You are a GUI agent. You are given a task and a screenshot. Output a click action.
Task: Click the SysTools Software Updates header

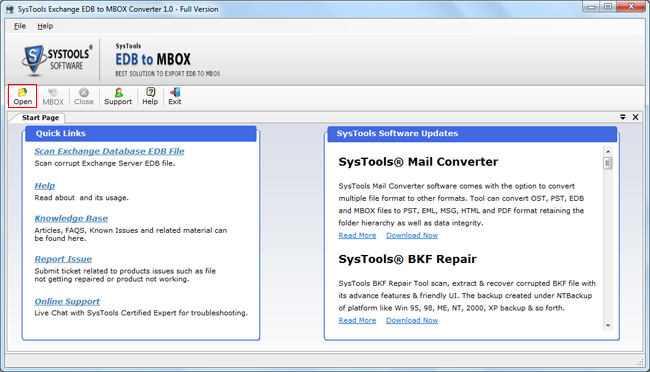(x=472, y=134)
